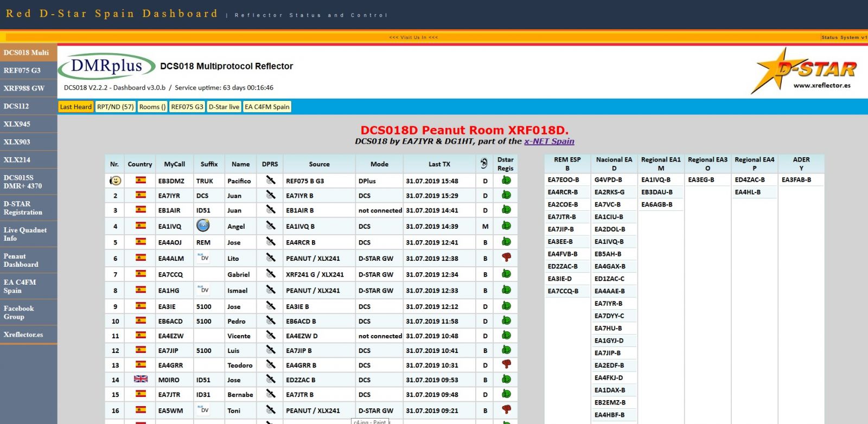Click green thumbs-up icon for EA4AOJ
The image size is (868, 424).
(x=506, y=241)
